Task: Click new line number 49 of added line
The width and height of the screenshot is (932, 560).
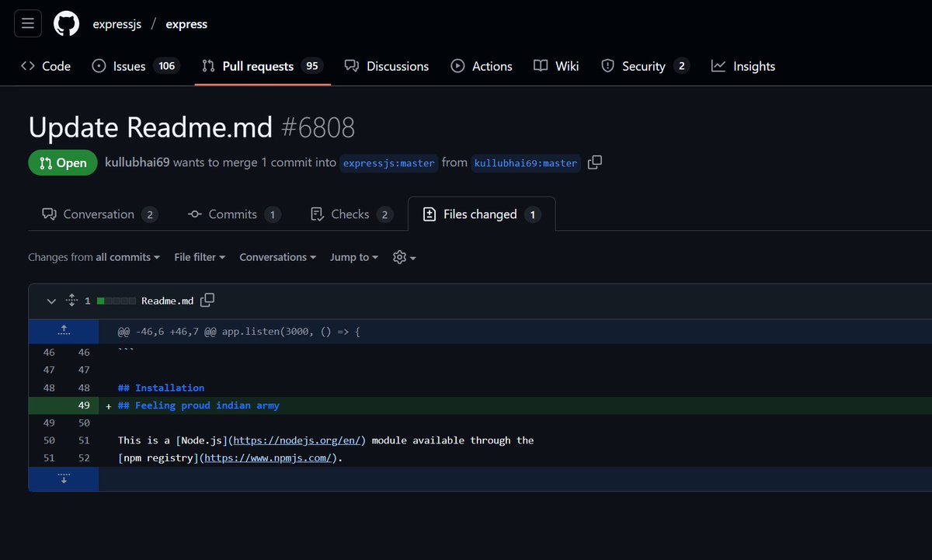Action: (84, 405)
